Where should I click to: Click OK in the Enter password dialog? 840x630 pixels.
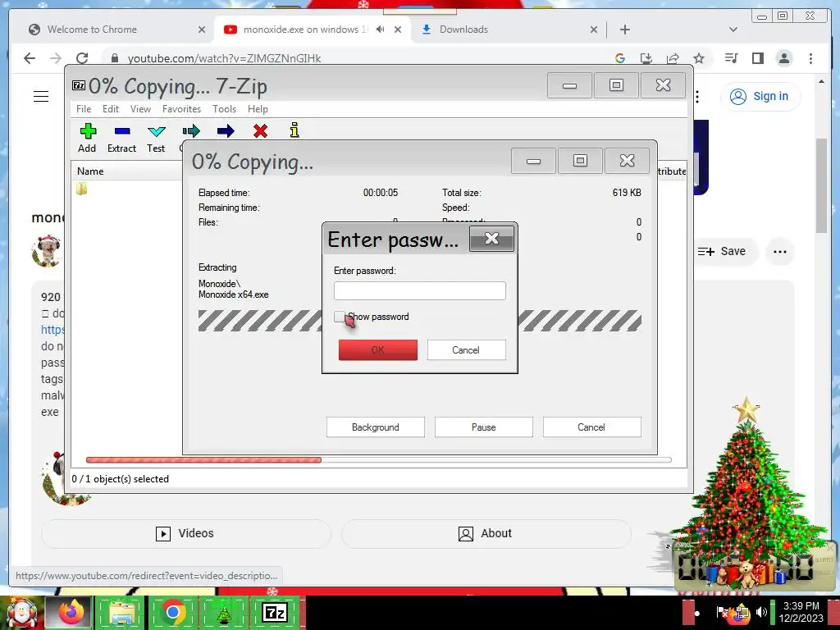(377, 349)
